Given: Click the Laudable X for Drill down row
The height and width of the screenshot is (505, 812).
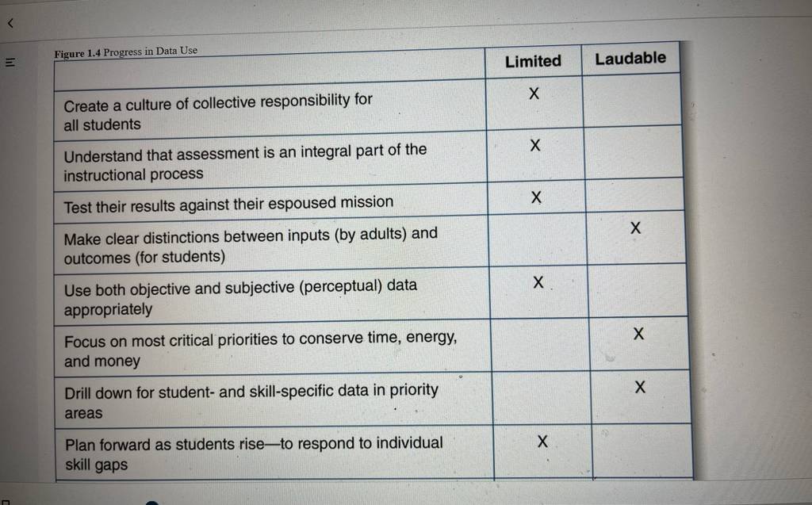Looking at the screenshot, I should click(x=640, y=386).
